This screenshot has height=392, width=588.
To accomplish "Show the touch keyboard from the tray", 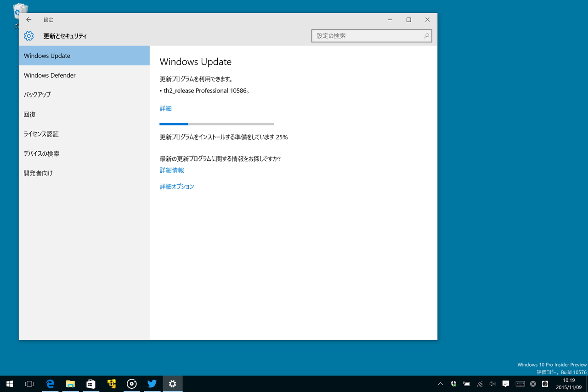I will tap(520, 384).
